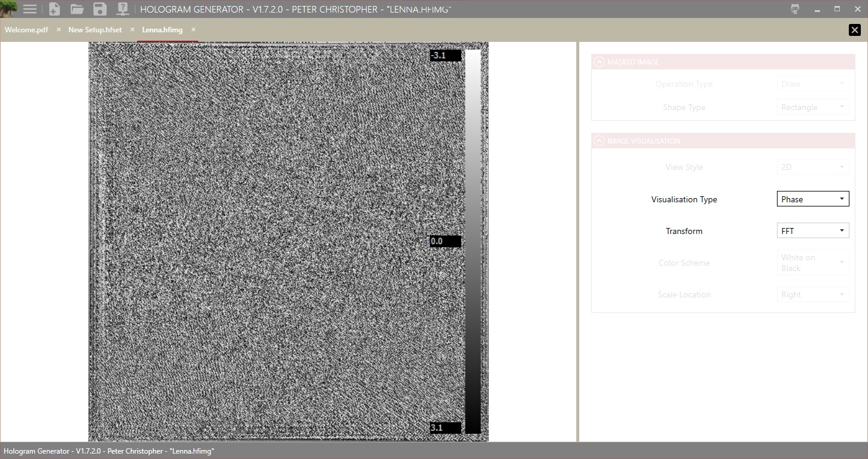Click the open folder icon
The height and width of the screenshot is (459, 868).
point(77,9)
